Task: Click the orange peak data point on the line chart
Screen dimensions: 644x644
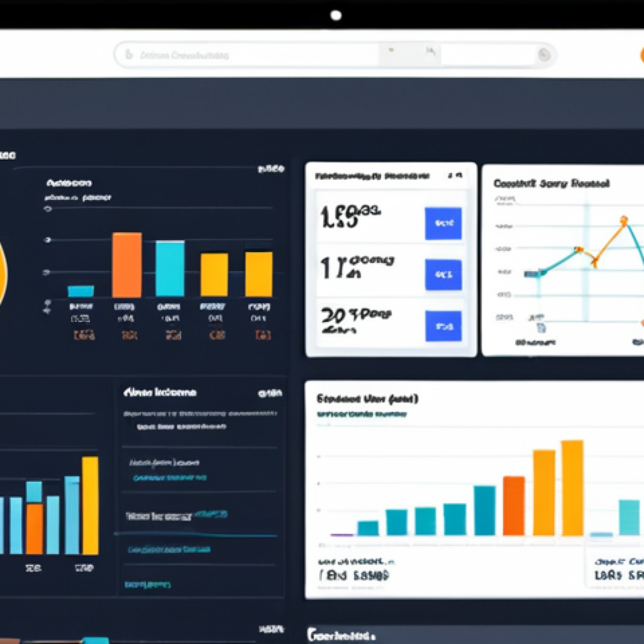Action: [x=624, y=221]
